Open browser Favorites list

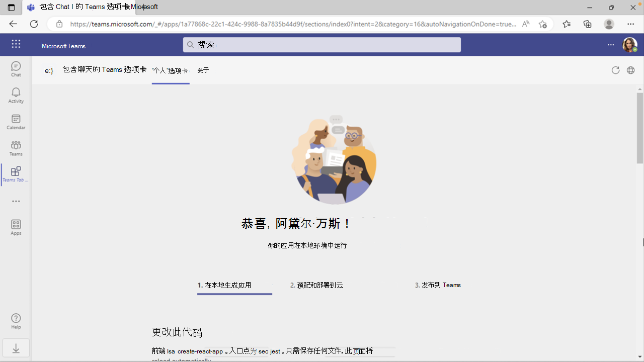[567, 24]
